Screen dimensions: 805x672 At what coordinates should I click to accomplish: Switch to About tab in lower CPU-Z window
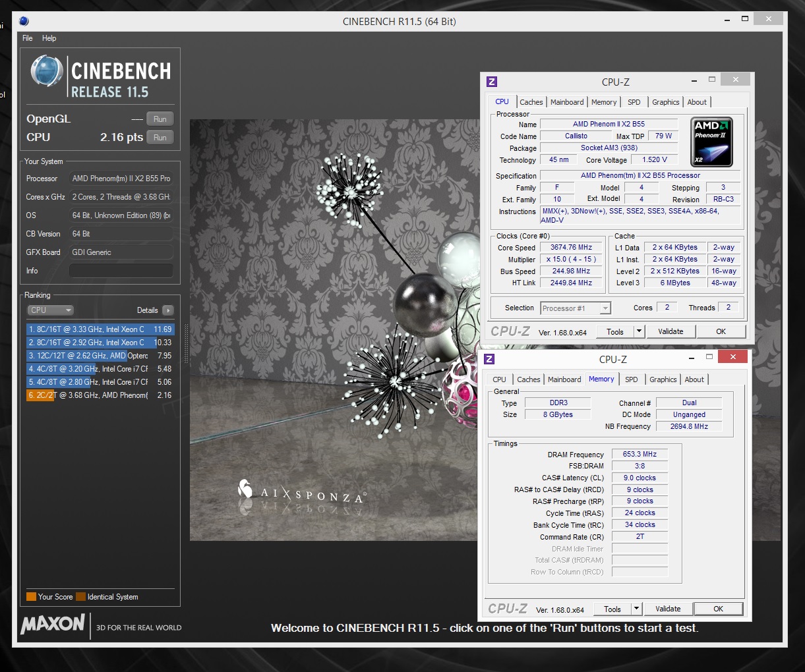tap(694, 379)
